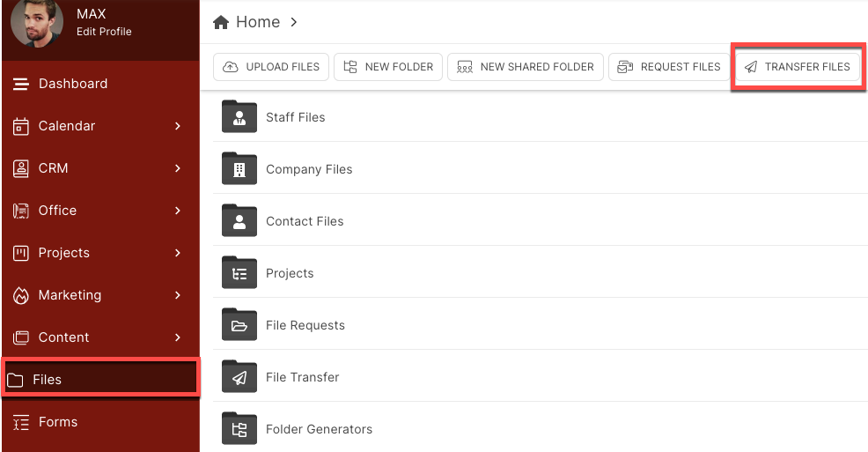Screen dimensions: 868x452
Task: Click the Projects folder icon in file list
Action: (x=239, y=272)
